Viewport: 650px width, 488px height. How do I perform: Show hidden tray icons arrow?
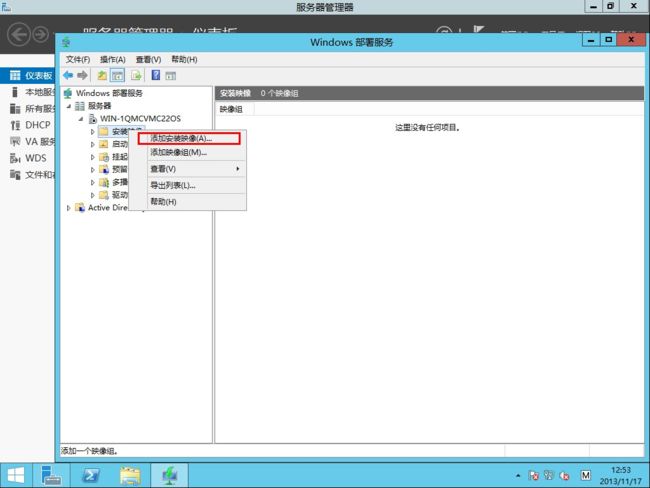click(x=518, y=475)
